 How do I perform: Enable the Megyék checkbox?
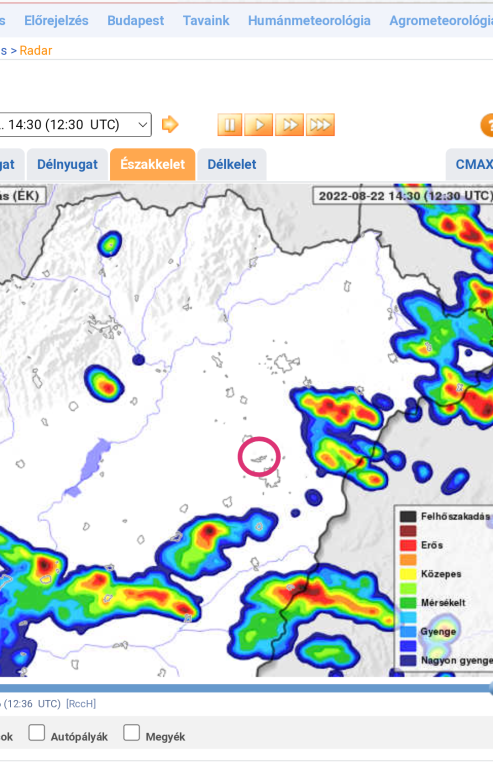pyautogui.click(x=131, y=733)
